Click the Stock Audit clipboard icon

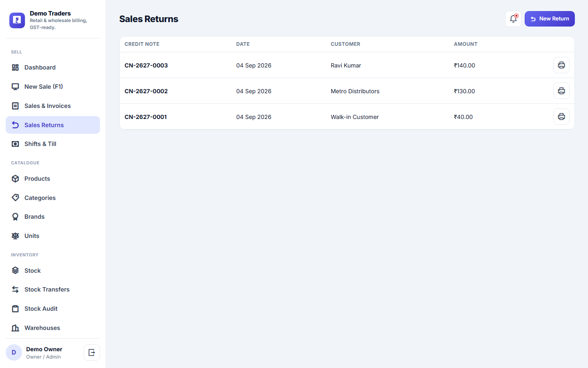16,309
